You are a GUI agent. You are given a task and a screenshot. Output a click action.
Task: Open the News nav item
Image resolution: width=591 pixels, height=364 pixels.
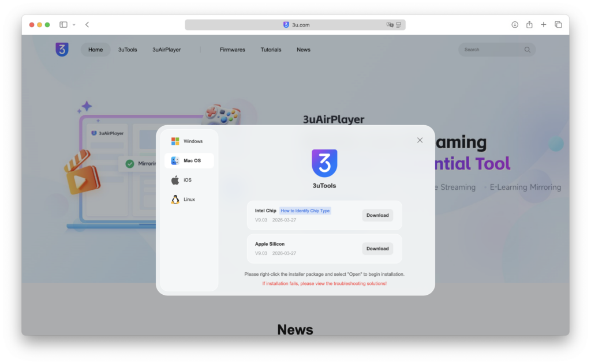tap(304, 50)
